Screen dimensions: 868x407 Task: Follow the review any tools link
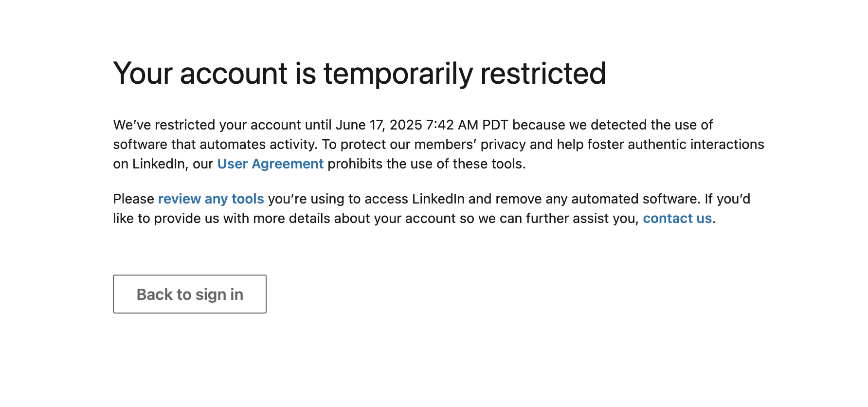211,199
